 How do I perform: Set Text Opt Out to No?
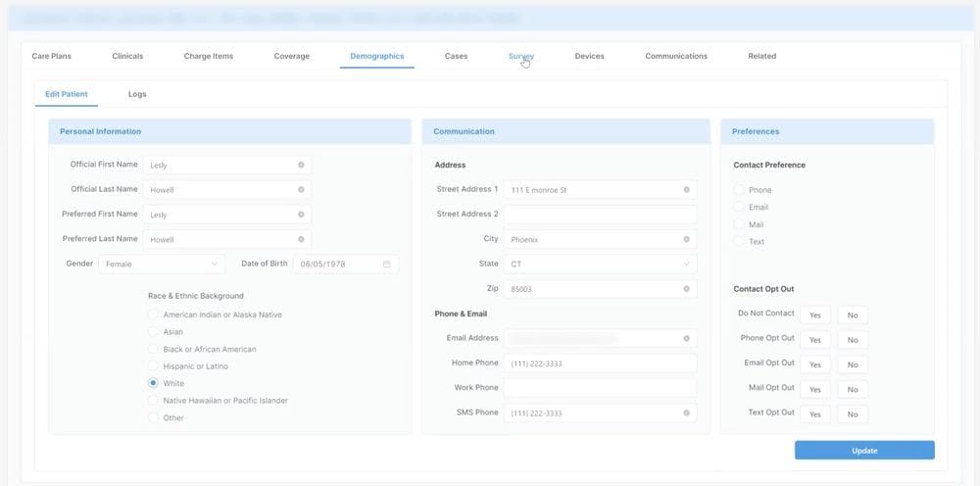[853, 414]
